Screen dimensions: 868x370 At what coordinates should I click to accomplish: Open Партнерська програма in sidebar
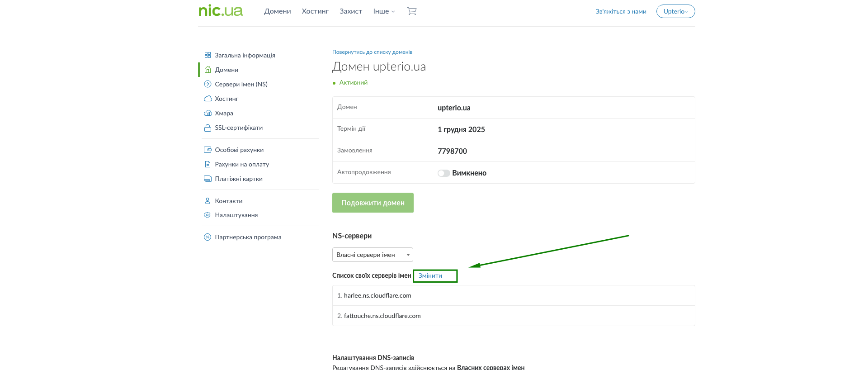(x=248, y=237)
